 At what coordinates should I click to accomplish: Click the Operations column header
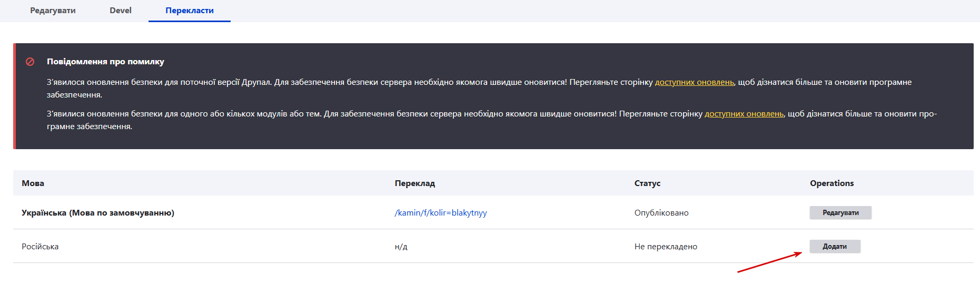[832, 183]
